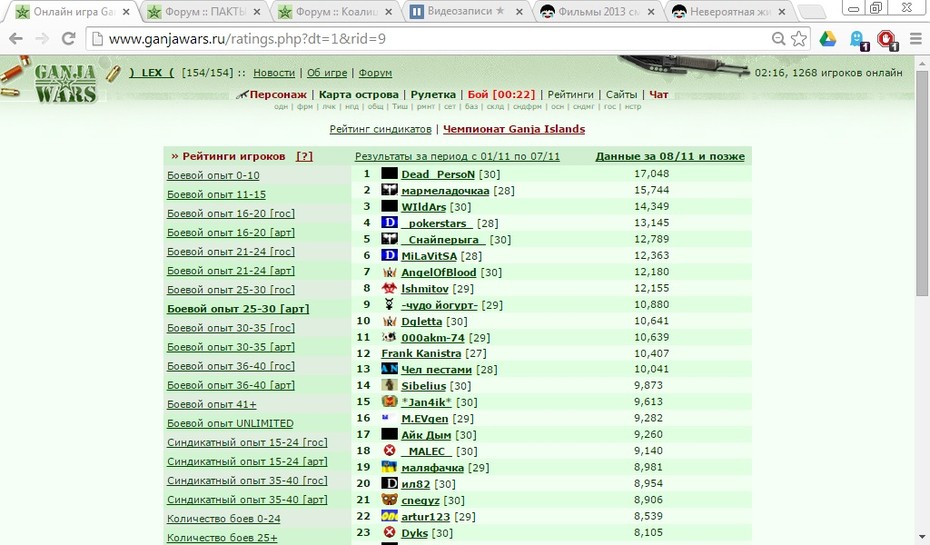The image size is (930, 545).
Task: Open the Google Drive extension icon
Action: (827, 39)
